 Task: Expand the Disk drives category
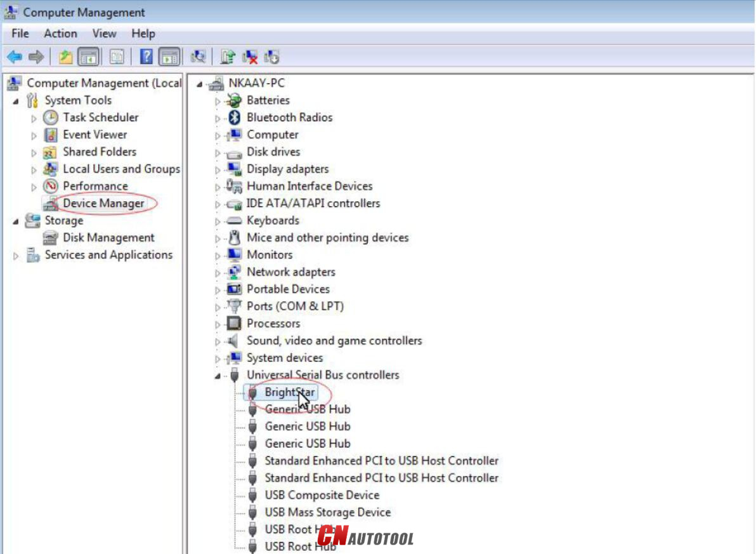(x=218, y=153)
